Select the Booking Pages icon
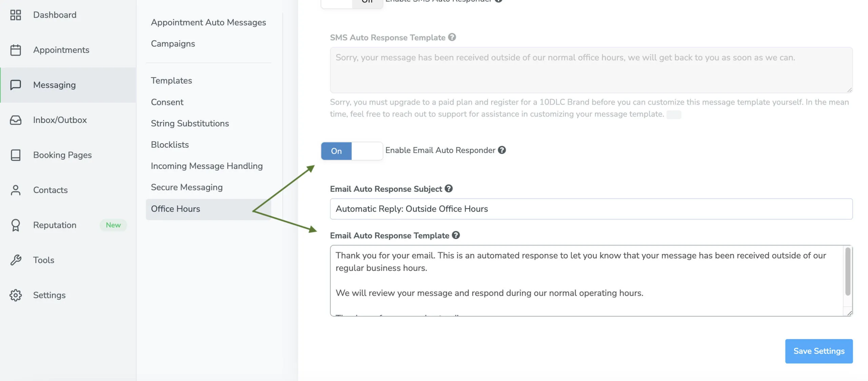868x381 pixels. [16, 155]
